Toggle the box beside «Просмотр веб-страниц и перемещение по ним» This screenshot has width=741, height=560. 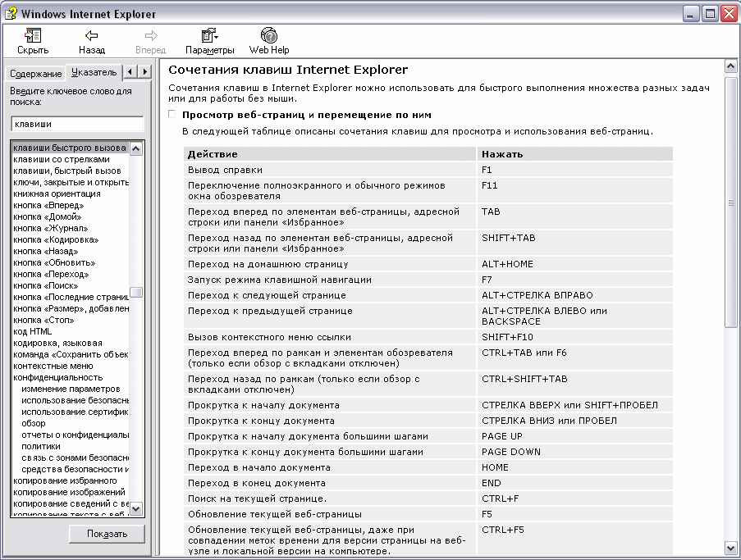click(172, 115)
